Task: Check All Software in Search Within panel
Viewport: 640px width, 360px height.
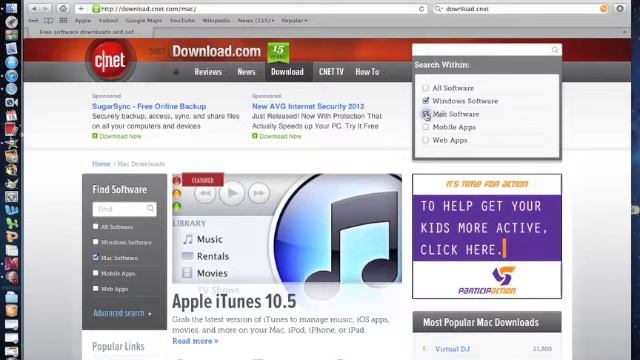Action: pos(426,88)
